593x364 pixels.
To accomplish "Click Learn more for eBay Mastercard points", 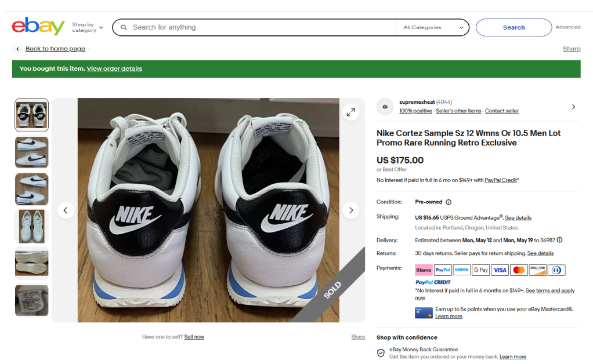I will tap(449, 316).
